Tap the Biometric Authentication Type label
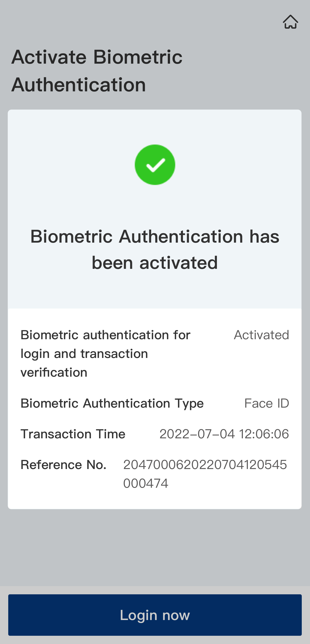310x644 pixels. point(112,403)
